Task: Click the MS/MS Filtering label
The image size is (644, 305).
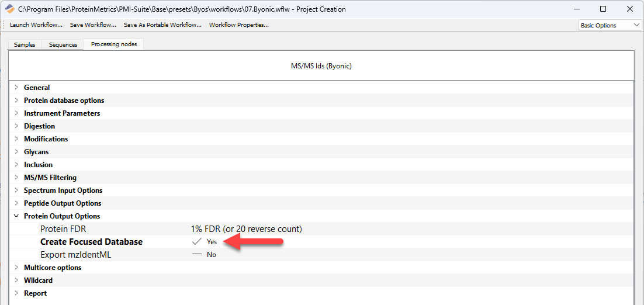Action: 50,178
